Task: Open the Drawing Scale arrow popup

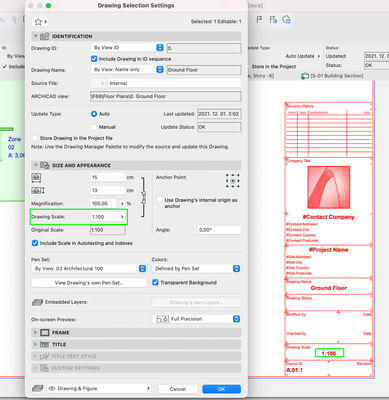Action: point(122,217)
